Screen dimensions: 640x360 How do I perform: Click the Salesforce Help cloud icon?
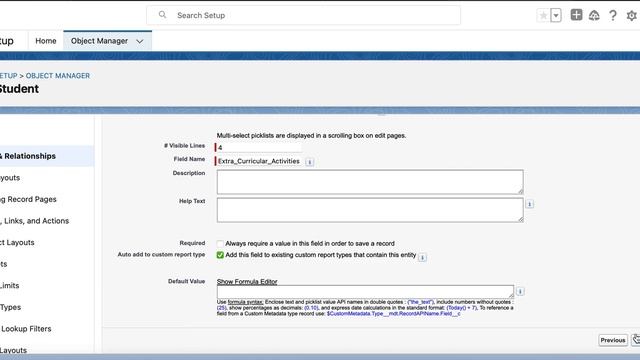pos(594,16)
